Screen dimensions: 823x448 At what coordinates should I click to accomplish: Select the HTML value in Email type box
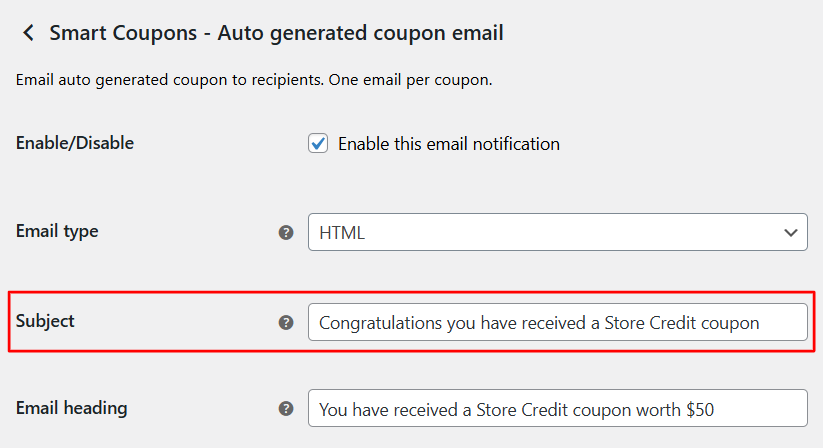coord(342,233)
